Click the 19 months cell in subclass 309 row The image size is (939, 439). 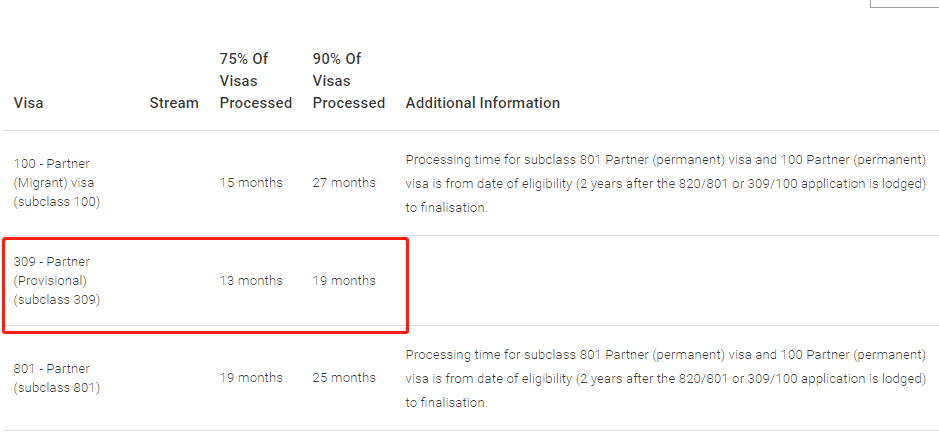[344, 281]
